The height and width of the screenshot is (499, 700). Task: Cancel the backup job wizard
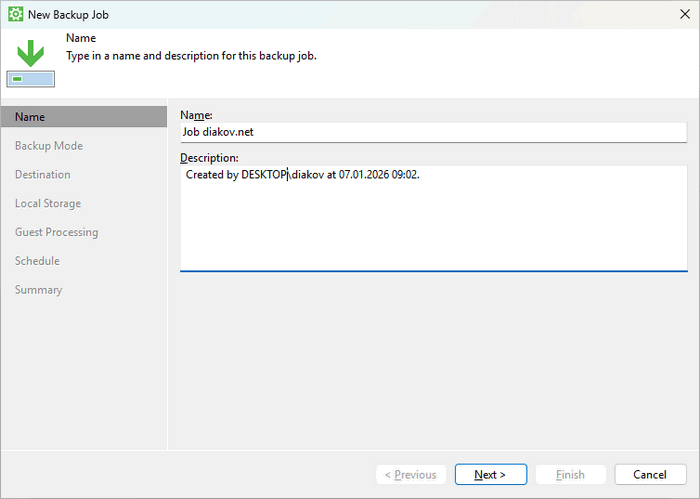(x=650, y=475)
